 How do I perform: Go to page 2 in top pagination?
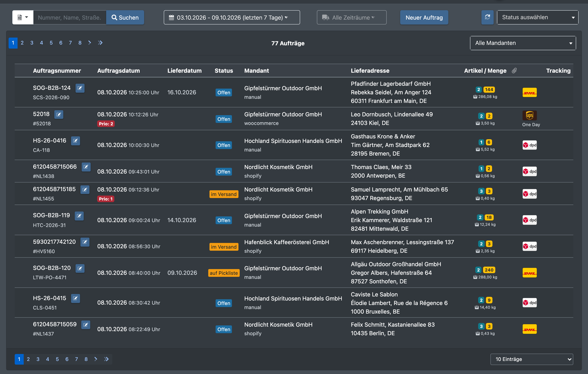point(22,43)
